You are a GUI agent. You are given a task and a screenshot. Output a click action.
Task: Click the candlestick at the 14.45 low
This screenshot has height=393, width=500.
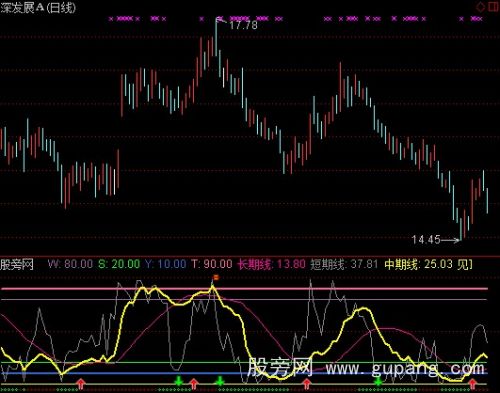tap(461, 229)
